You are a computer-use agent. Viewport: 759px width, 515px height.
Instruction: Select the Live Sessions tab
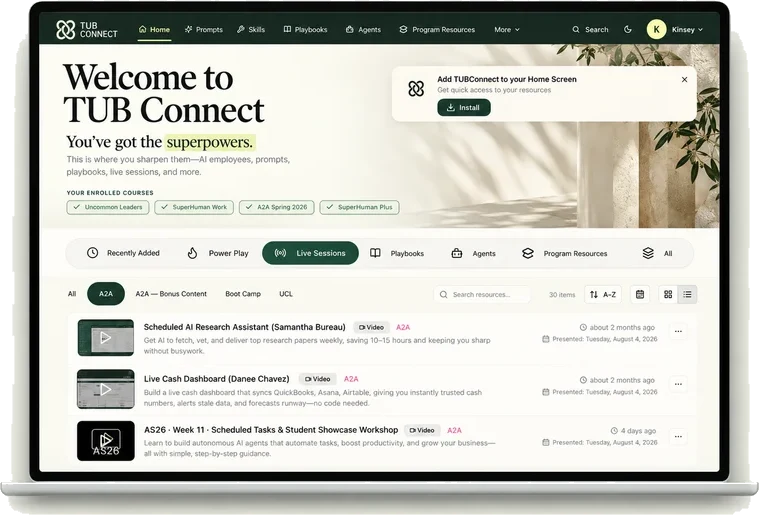click(x=310, y=253)
